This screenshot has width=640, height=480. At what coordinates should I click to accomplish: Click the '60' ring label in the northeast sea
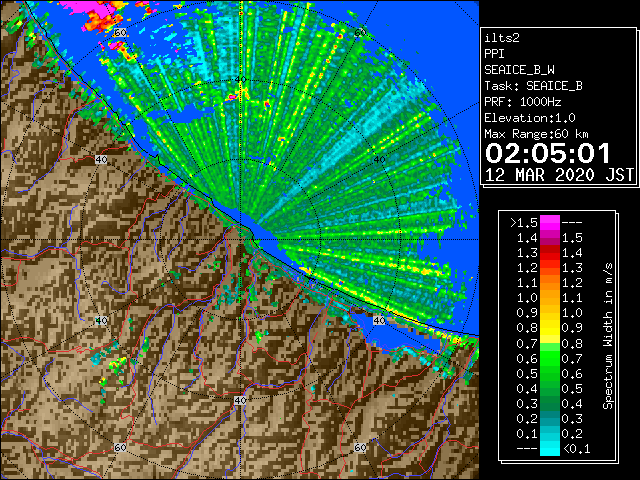(x=360, y=32)
